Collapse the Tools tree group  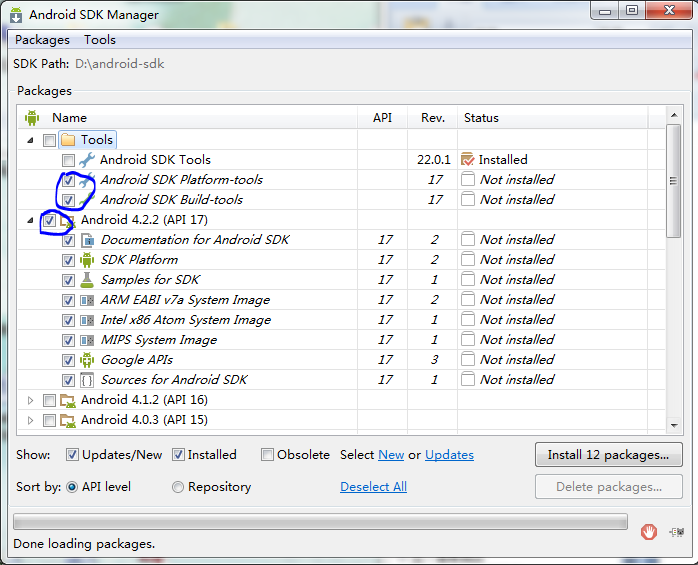(30, 140)
